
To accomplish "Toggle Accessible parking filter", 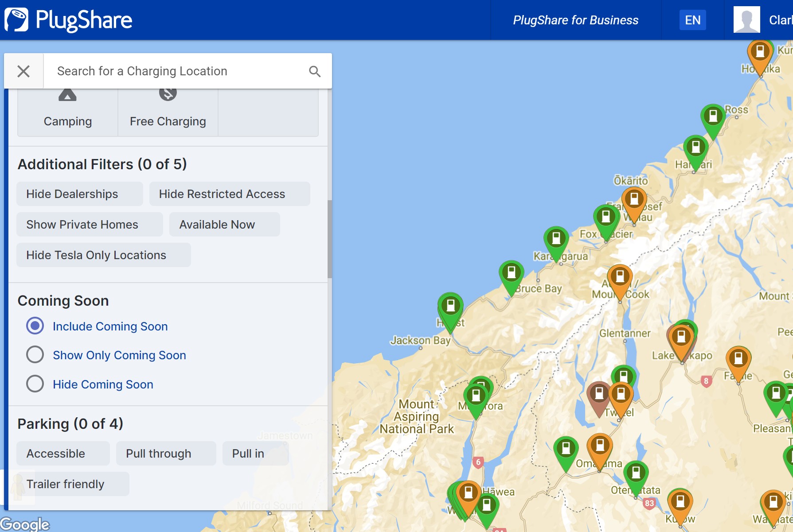I will pos(63,454).
